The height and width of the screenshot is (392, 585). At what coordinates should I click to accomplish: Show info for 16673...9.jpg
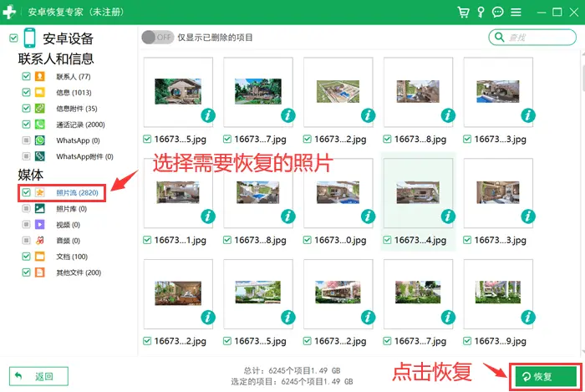[x=528, y=318]
